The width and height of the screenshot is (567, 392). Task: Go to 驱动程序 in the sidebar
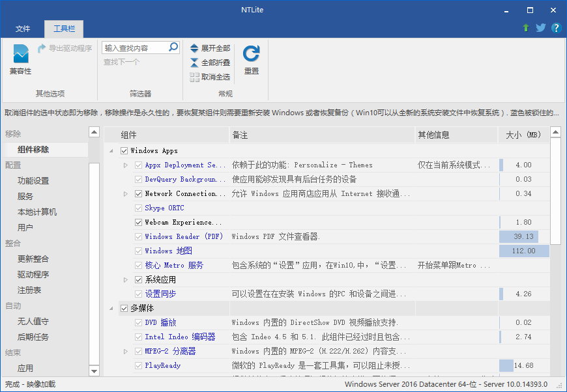[x=33, y=275]
